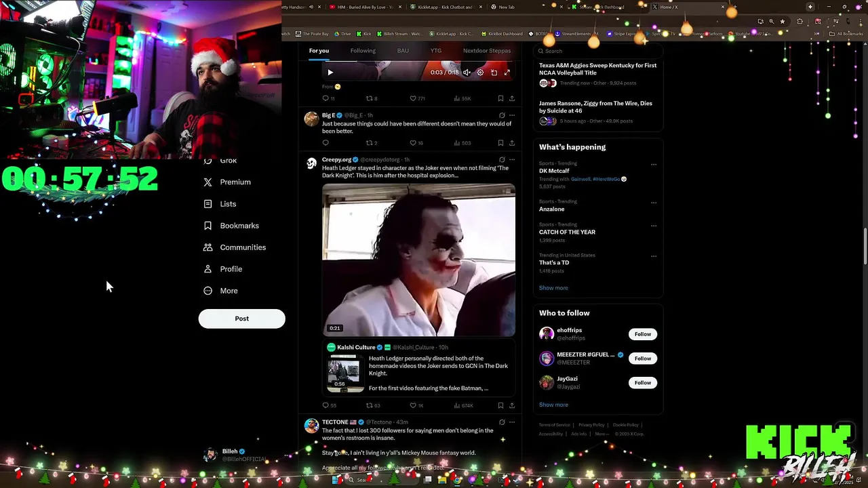Screen dimensions: 868x488
Task: Open the Nextdoor Steppas tab
Action: point(487,51)
